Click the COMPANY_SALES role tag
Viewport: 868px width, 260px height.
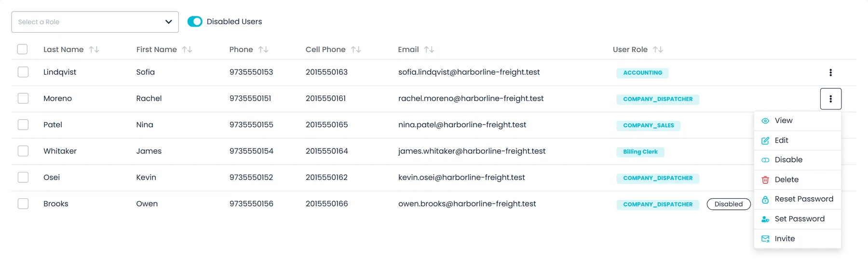[x=648, y=125]
